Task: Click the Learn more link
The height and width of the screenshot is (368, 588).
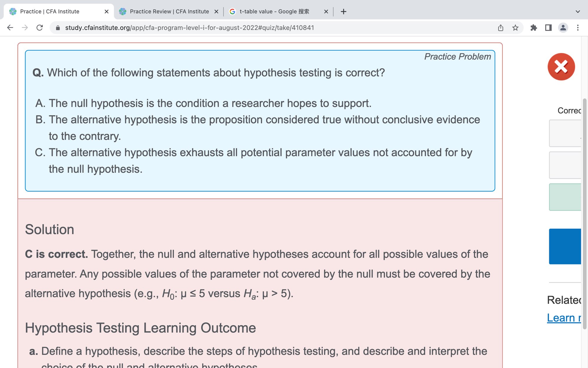Action: [564, 318]
